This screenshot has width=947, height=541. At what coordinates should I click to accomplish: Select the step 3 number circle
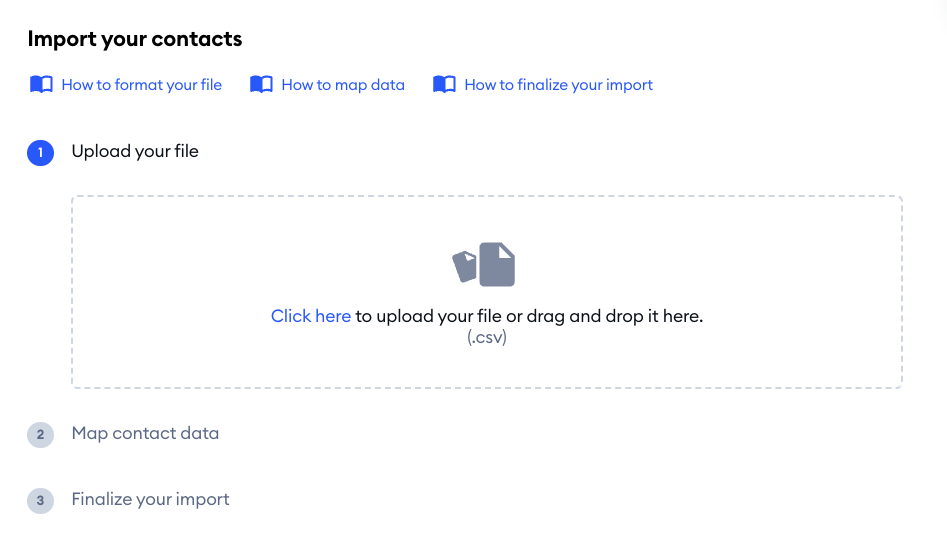point(40,500)
